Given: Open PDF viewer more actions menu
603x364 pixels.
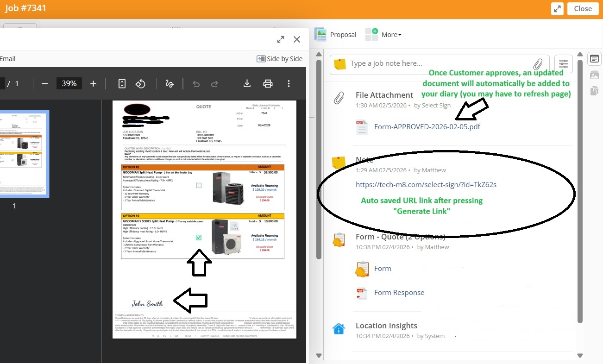Looking at the screenshot, I should (x=289, y=84).
